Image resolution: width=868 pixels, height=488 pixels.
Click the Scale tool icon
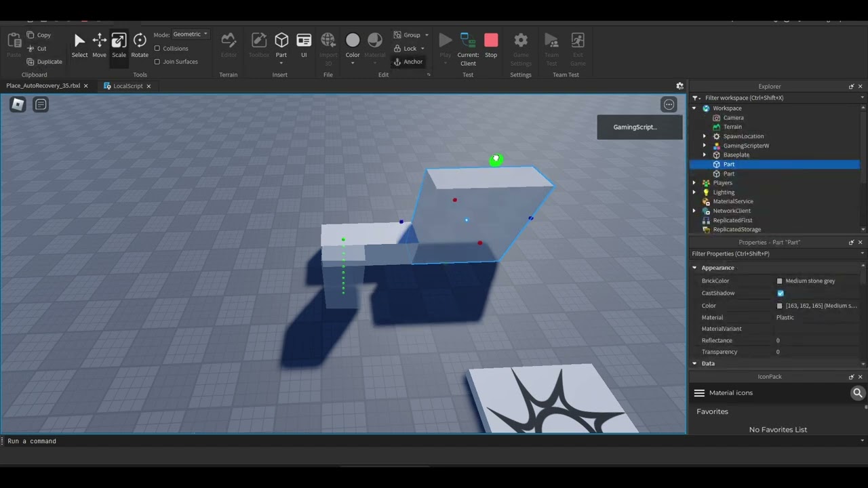[119, 45]
